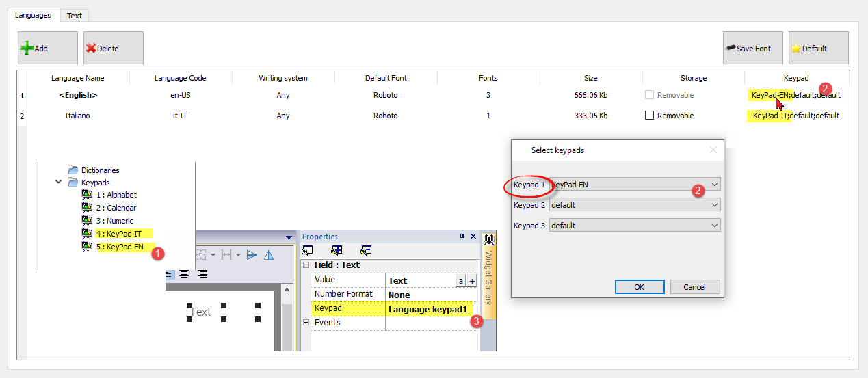
Task: Click the flip vertical triangle icon
Action: coord(269,255)
